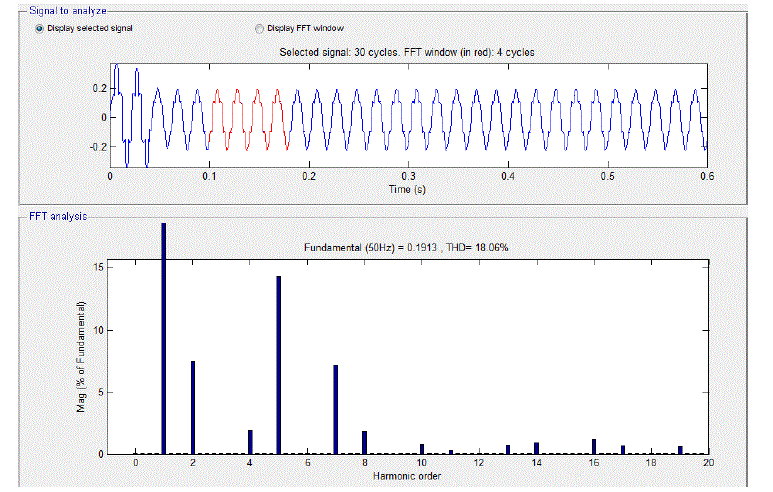The height and width of the screenshot is (492, 773).
Task: Select the 'Display selected signal' radio button
Action: [40, 28]
